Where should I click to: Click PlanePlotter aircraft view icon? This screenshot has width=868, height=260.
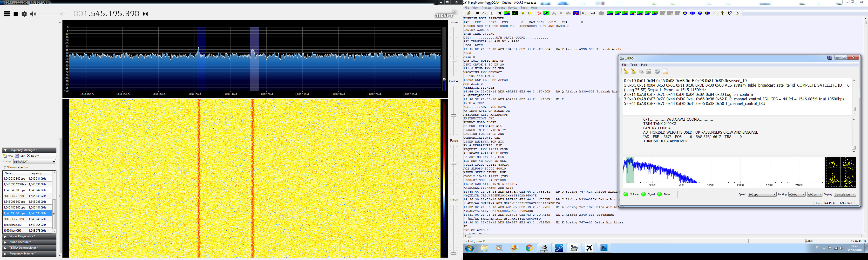[x=500, y=13]
